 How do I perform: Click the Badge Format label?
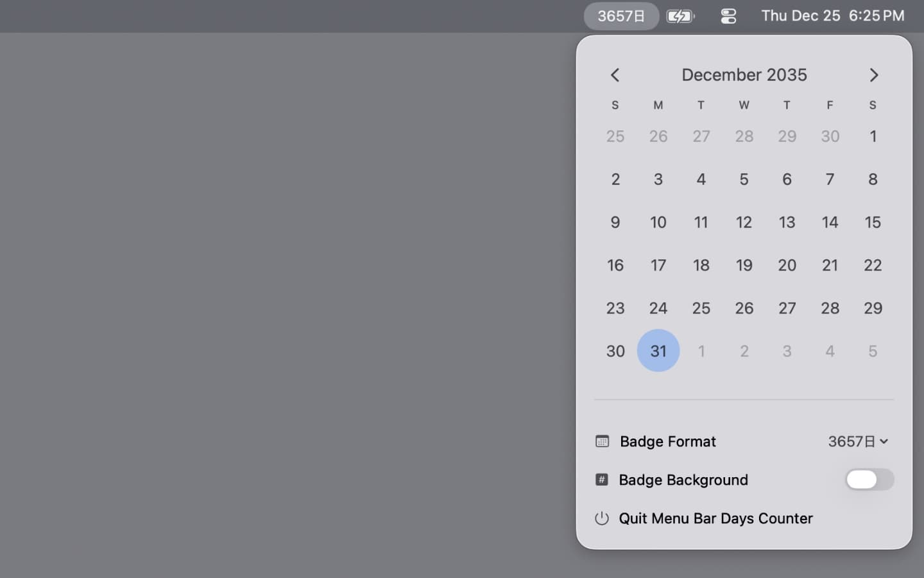(x=667, y=441)
